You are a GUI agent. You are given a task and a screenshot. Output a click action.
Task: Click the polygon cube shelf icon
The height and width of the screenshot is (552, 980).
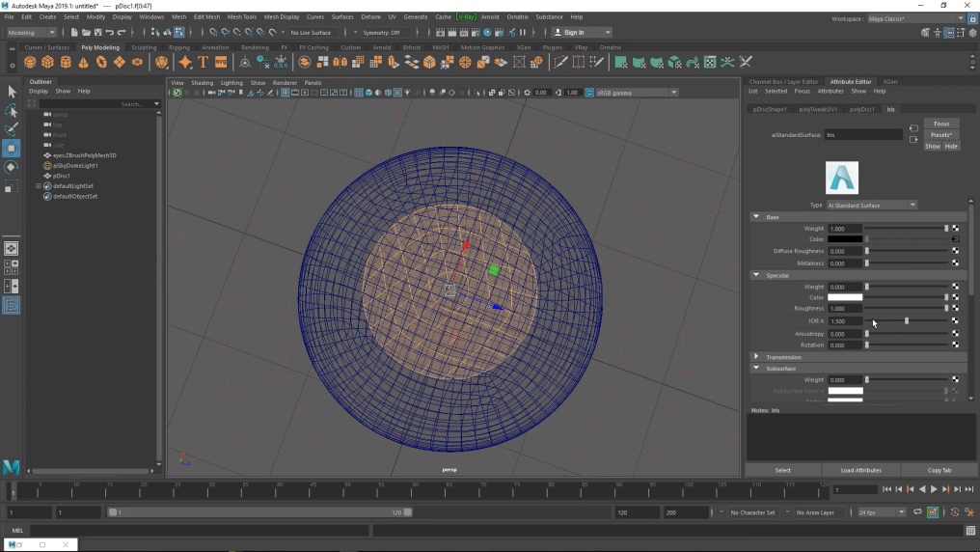point(48,62)
